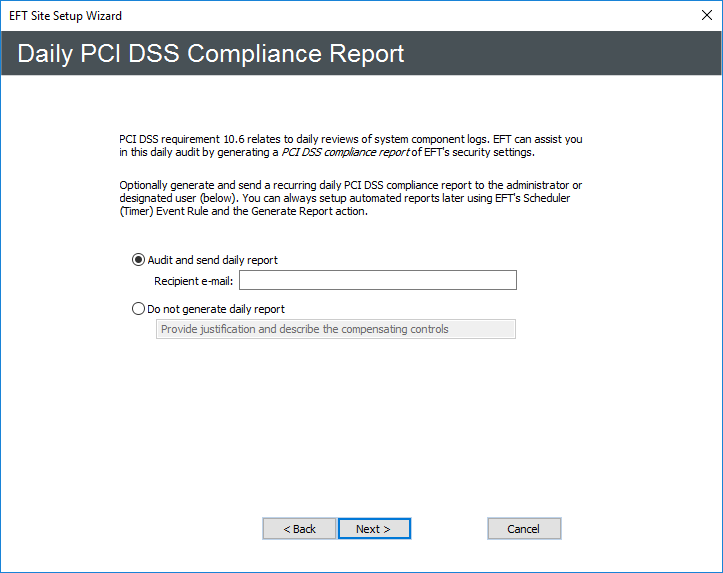Click the 'Do not generate daily report' label text
The image size is (723, 573).
tap(216, 309)
